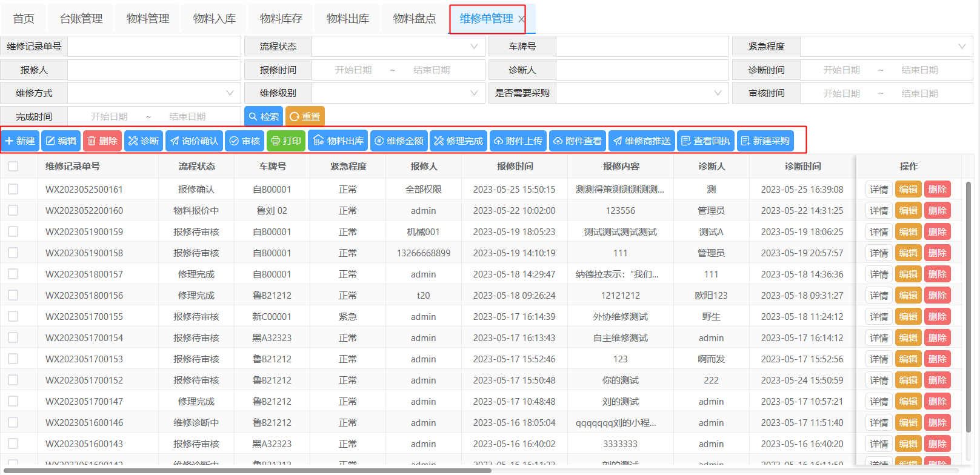The height and width of the screenshot is (475, 980).
Task: Toggle the select-all checkbox in table header
Action: pyautogui.click(x=13, y=167)
